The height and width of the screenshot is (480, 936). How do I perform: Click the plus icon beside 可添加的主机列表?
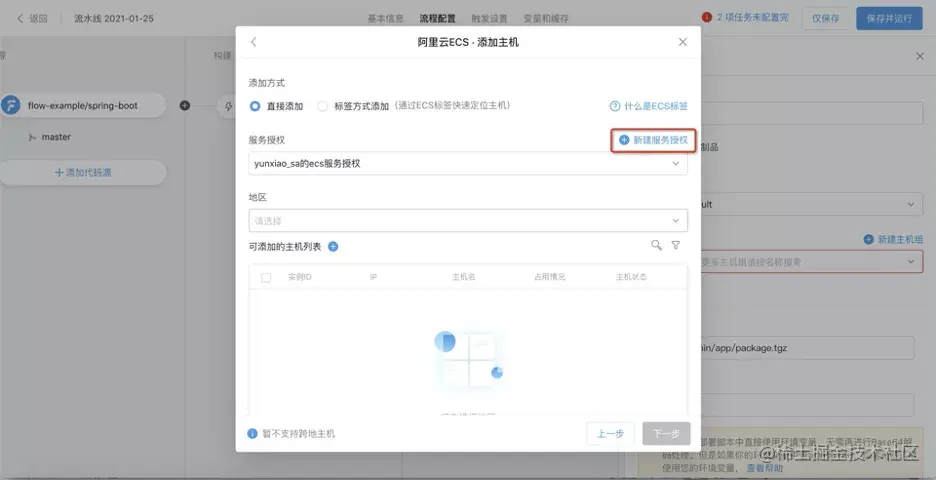tap(333, 247)
